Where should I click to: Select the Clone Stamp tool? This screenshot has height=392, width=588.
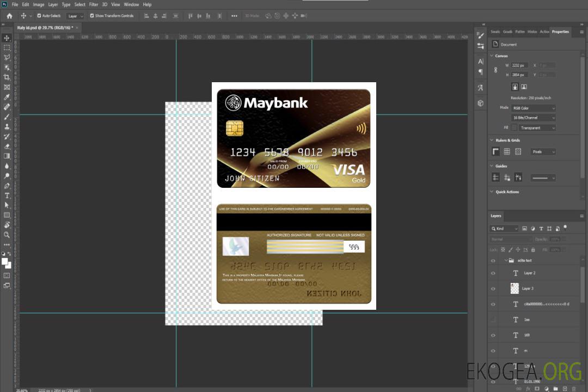(x=7, y=126)
